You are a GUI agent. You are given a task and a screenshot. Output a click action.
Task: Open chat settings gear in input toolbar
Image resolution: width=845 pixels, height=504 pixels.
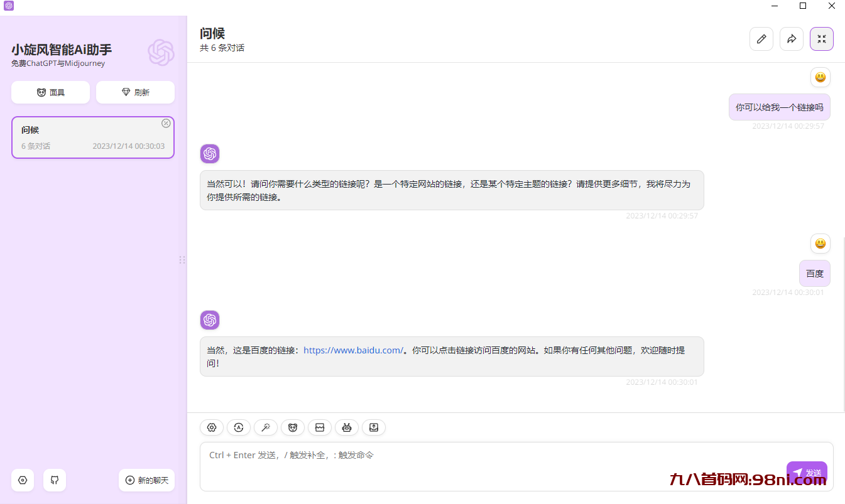coord(212,427)
